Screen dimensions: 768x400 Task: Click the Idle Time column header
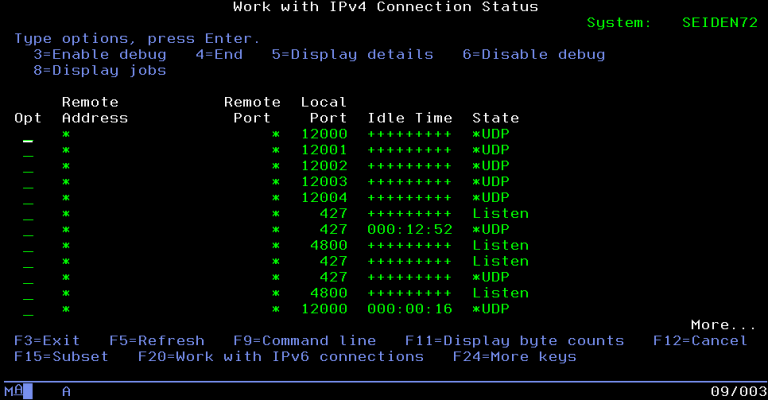point(410,118)
